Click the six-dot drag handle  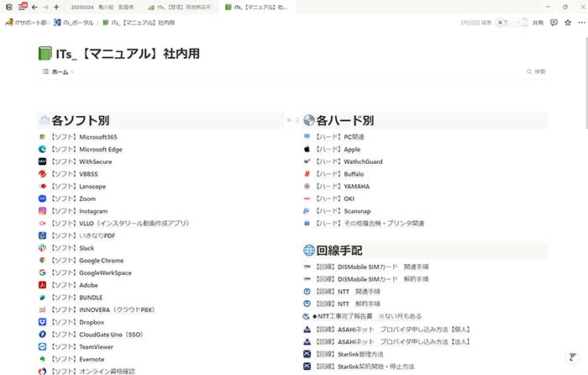(x=297, y=120)
